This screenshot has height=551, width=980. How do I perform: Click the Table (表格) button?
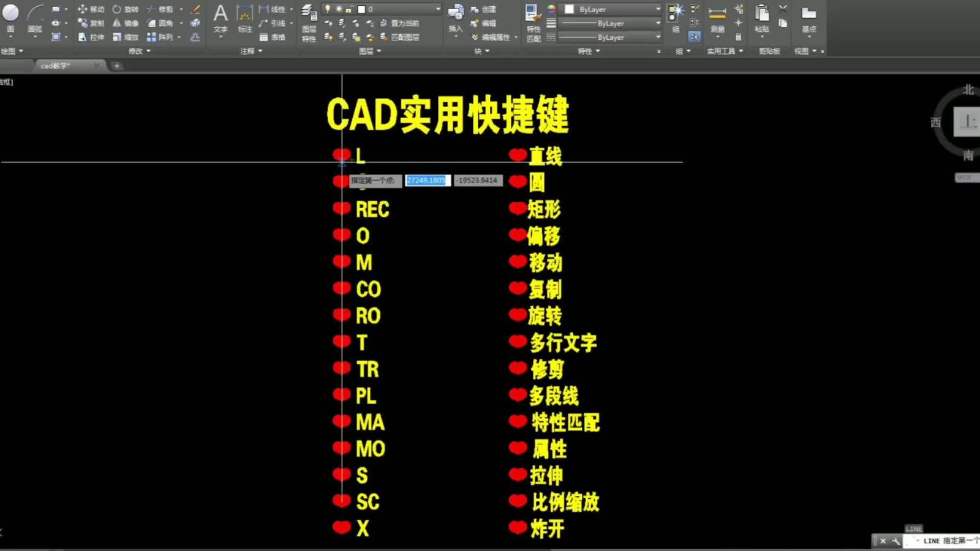click(273, 37)
